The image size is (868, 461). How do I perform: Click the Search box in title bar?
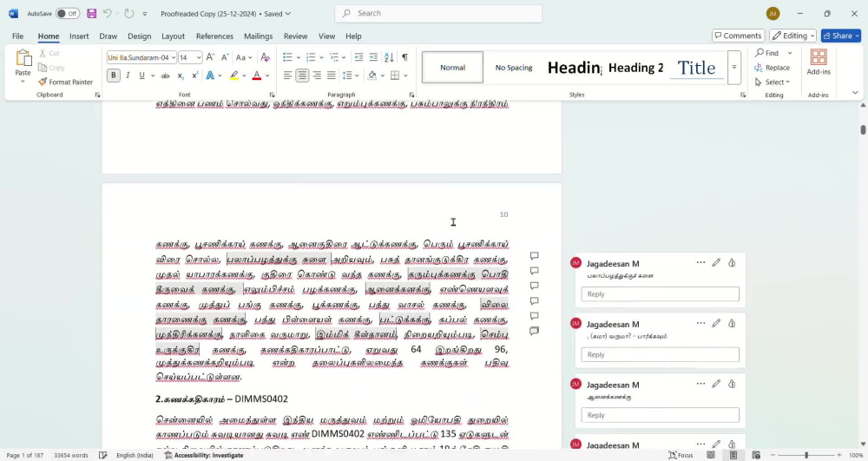[x=438, y=13]
